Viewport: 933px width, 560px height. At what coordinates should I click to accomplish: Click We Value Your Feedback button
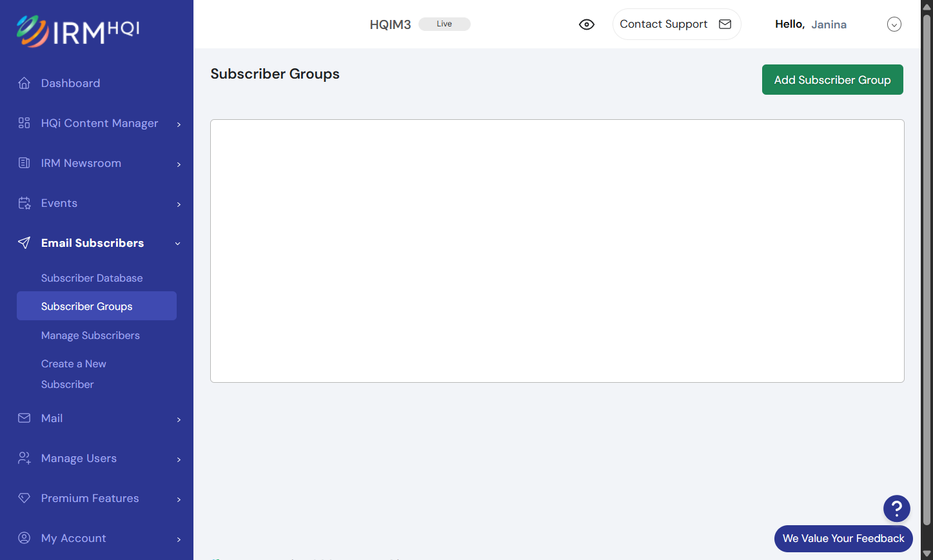point(843,539)
